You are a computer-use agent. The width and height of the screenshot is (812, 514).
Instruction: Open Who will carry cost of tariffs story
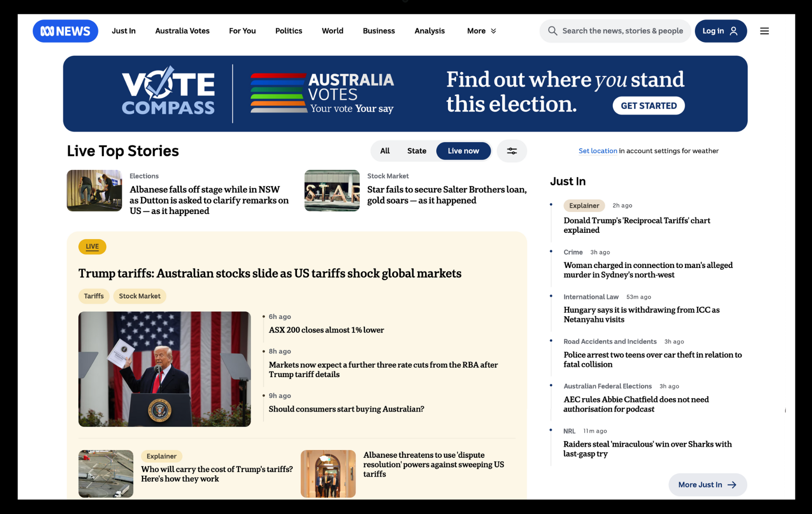217,474
